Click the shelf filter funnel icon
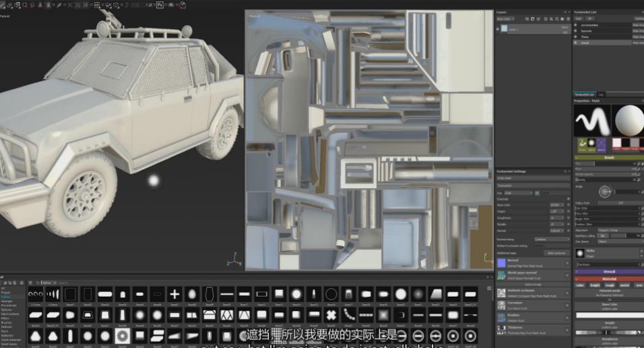 coord(30,283)
